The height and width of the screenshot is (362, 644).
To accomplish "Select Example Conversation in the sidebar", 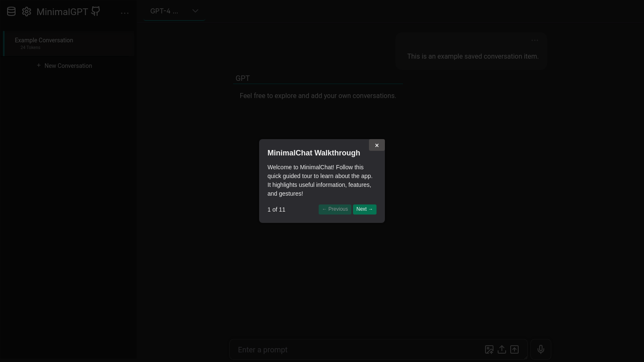I will click(44, 40).
